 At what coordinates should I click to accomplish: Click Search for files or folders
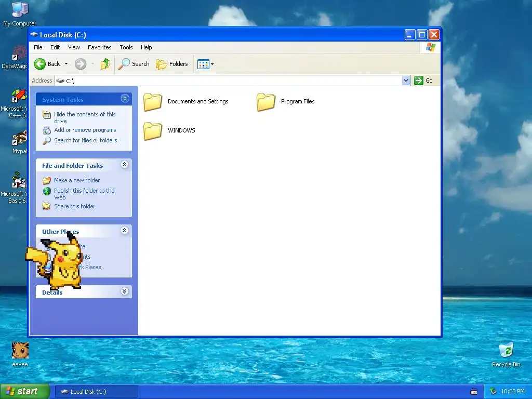click(x=86, y=140)
